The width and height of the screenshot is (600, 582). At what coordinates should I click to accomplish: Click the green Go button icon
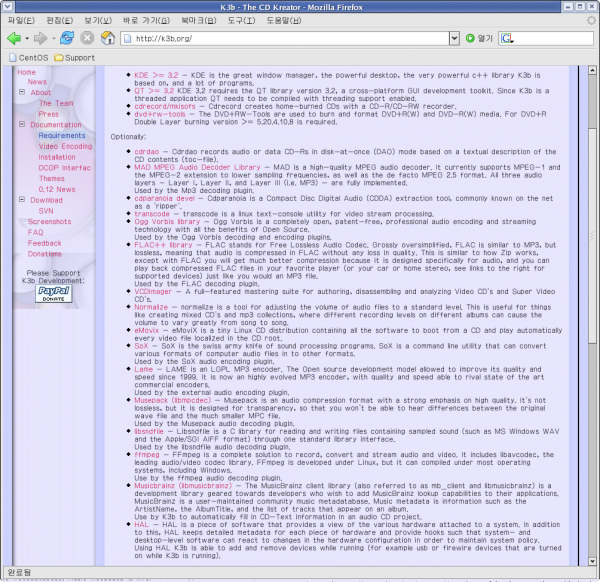[x=470, y=38]
